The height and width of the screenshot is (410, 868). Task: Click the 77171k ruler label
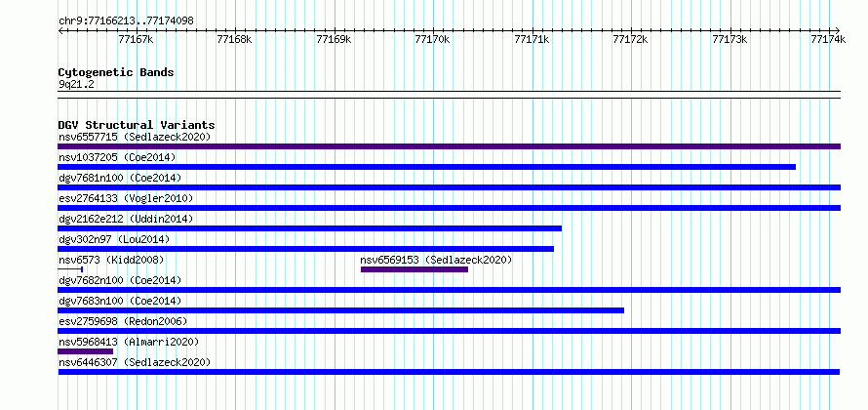[532, 39]
